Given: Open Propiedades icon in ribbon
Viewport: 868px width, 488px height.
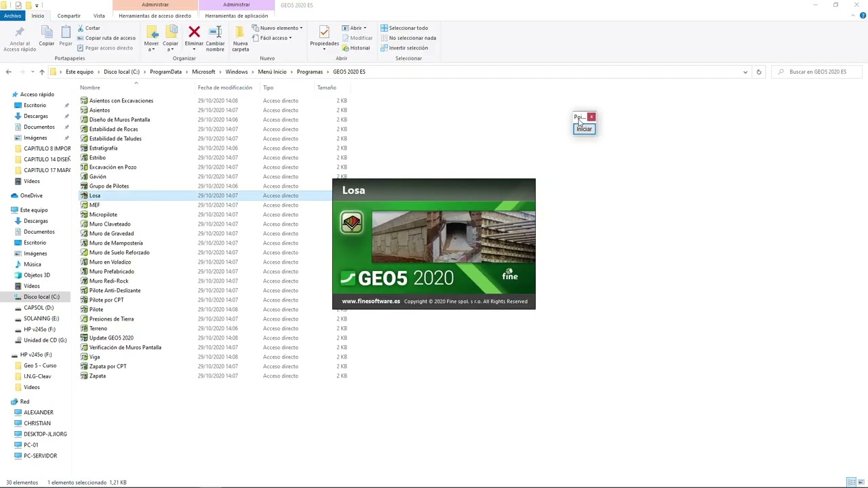Looking at the screenshot, I should click(x=324, y=32).
